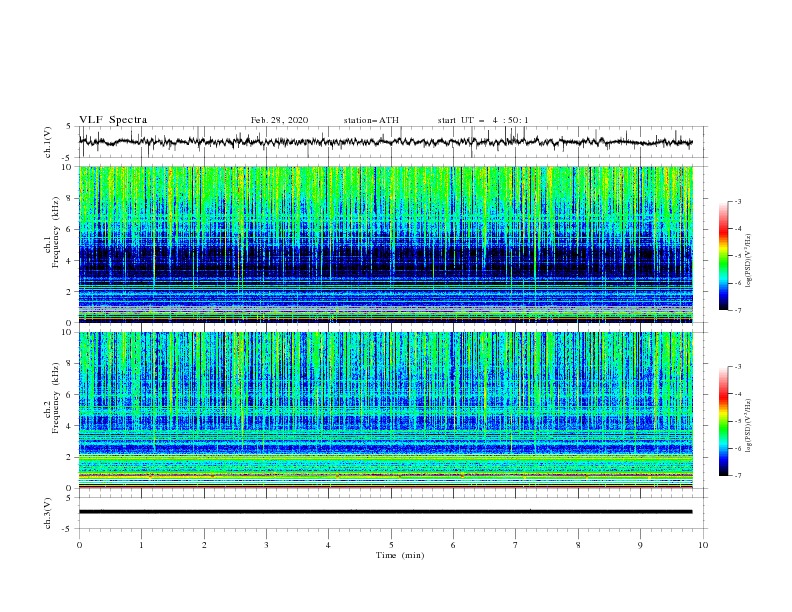Click the 8 kHz tick on ch.1 frequency axis
This screenshot has height=612, width=792.
click(x=70, y=198)
